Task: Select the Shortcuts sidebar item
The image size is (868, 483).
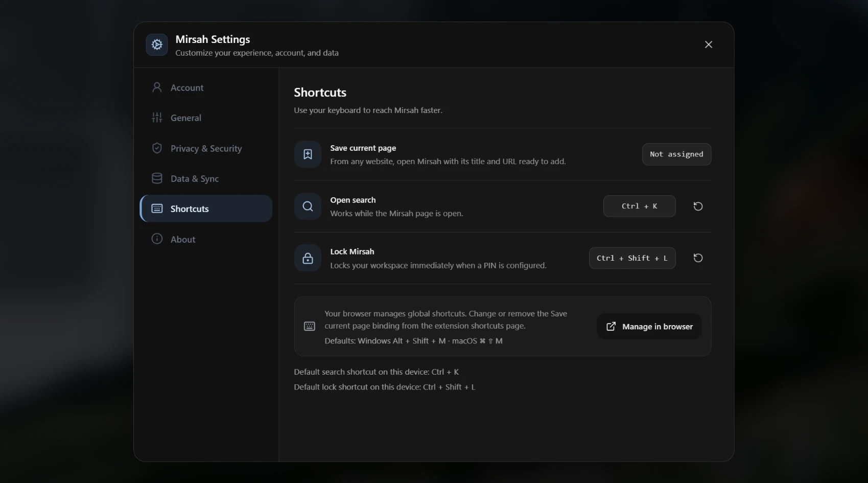Action: tap(206, 209)
